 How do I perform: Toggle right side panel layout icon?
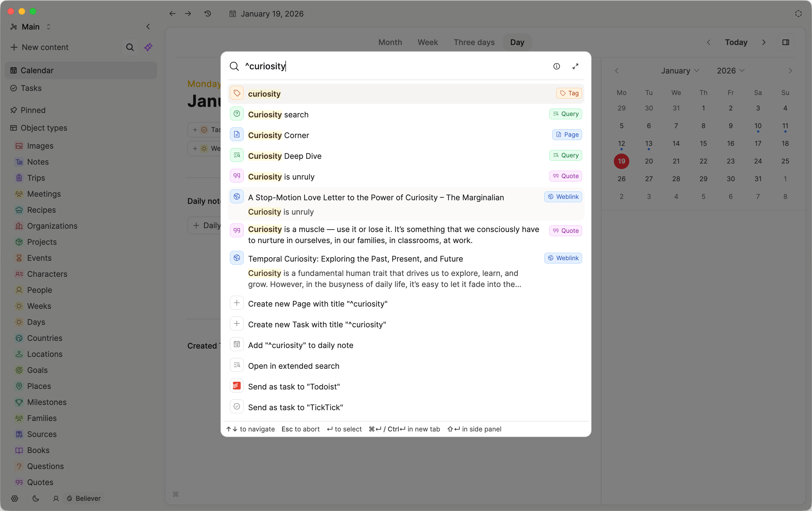point(785,42)
